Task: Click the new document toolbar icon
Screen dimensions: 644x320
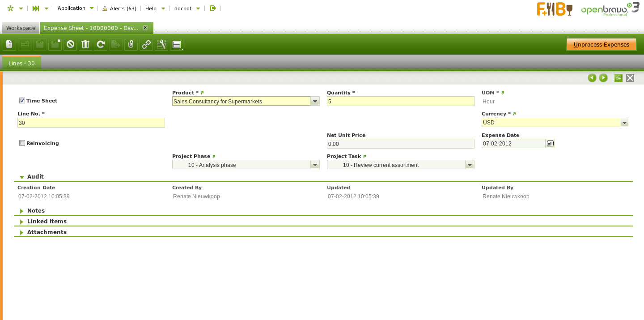Action: tap(9, 44)
